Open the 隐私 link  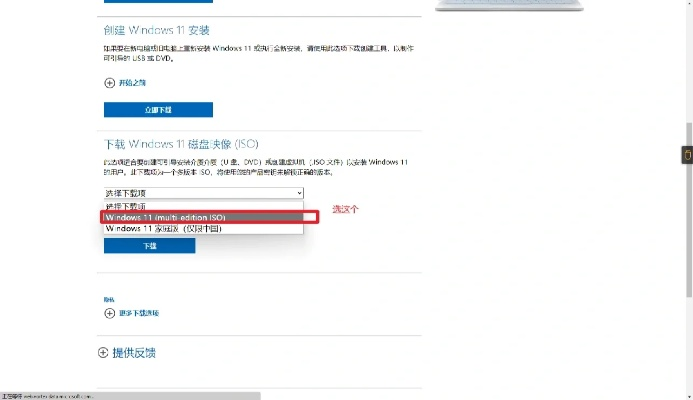point(109,299)
